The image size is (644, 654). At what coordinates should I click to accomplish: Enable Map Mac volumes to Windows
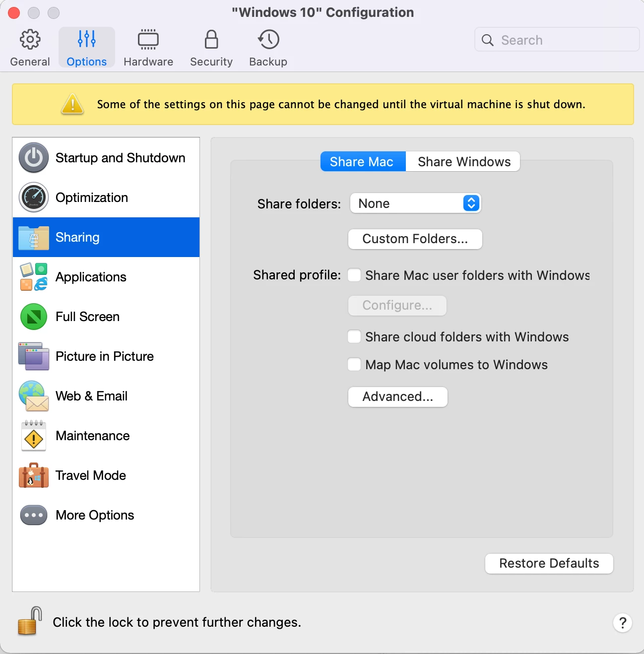coord(354,364)
